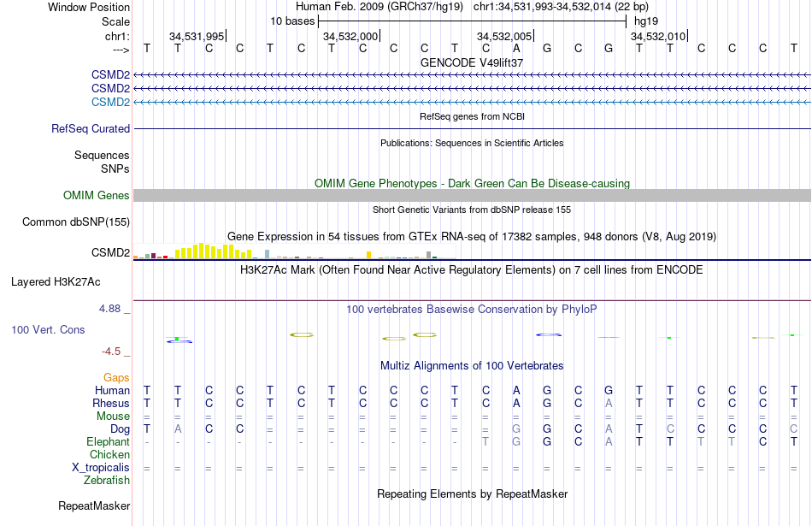Click the hg19 label beside scale bar

pyautogui.click(x=646, y=21)
